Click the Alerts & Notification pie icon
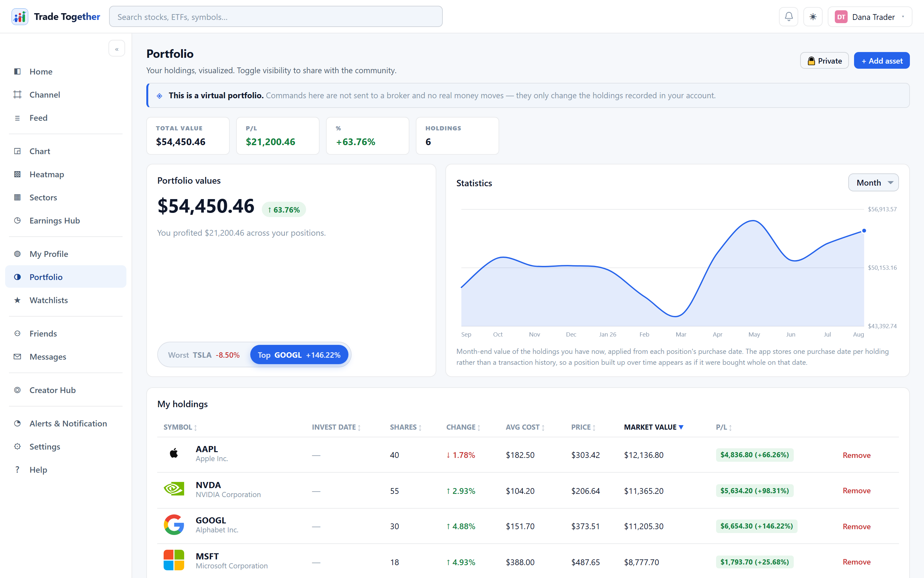Image resolution: width=924 pixels, height=578 pixels. [x=17, y=424]
